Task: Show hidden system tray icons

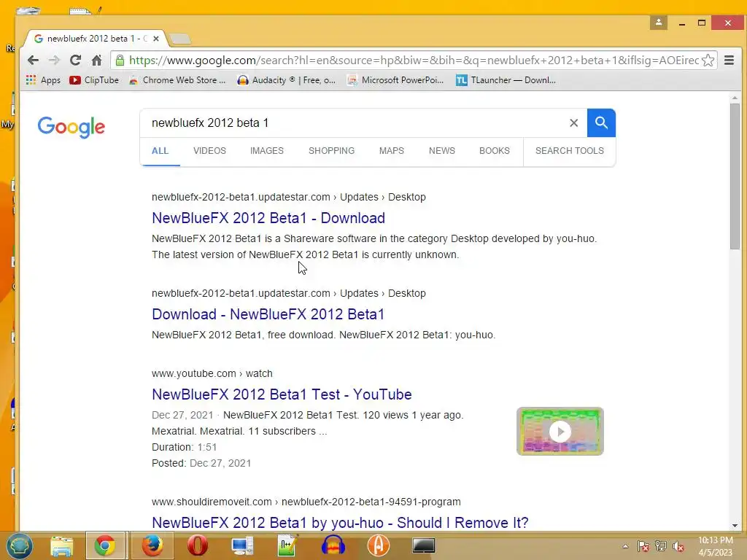Action: coord(625,546)
